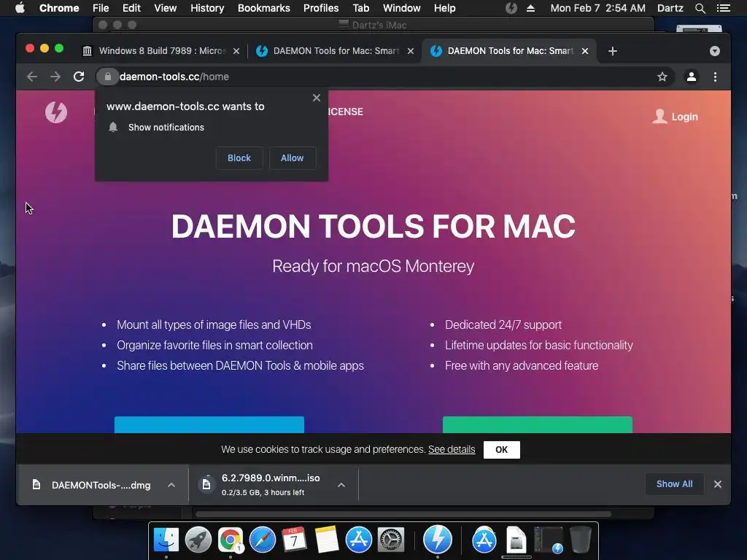
Task: Click DAEMON Tools menu bar status icon
Action: tap(511, 8)
